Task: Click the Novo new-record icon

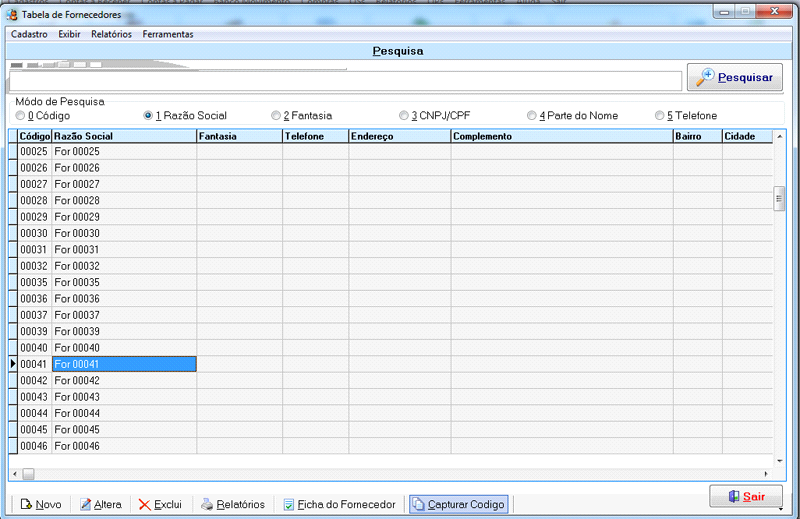Action: pos(27,505)
